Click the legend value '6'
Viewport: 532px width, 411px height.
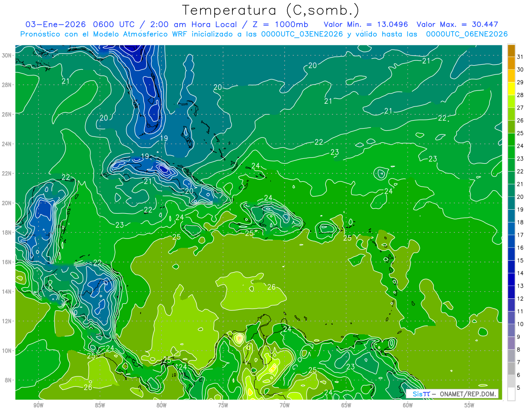click(519, 375)
